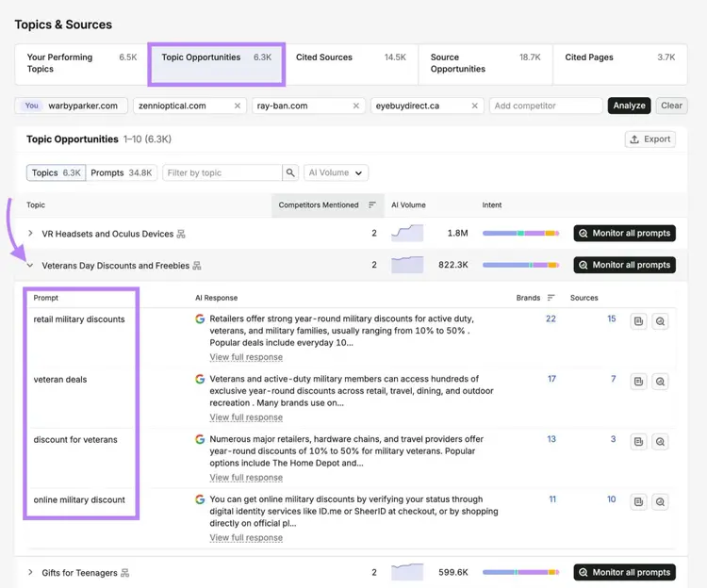The image size is (707, 588).
Task: Click hierarchy icon beside Gifts for Teenagers
Action: (124, 573)
